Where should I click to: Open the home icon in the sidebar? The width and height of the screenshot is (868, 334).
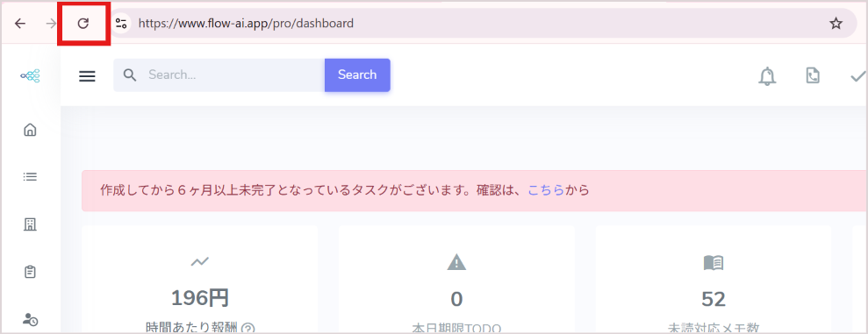coord(30,130)
